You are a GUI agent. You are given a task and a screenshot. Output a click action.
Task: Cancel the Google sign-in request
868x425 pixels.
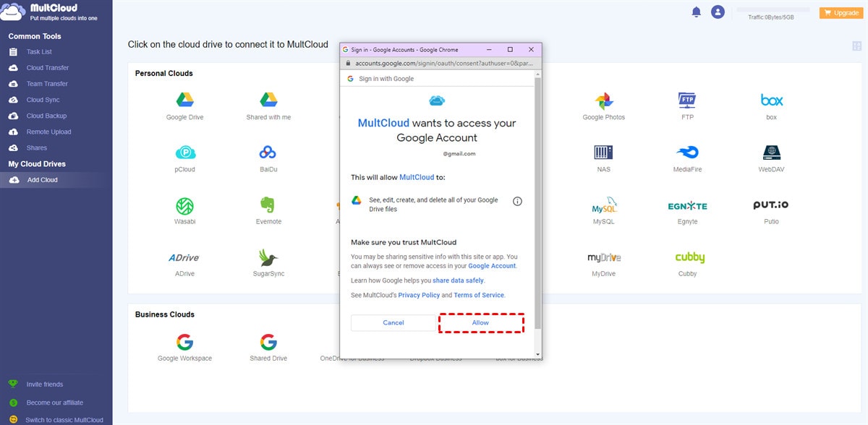pyautogui.click(x=393, y=322)
